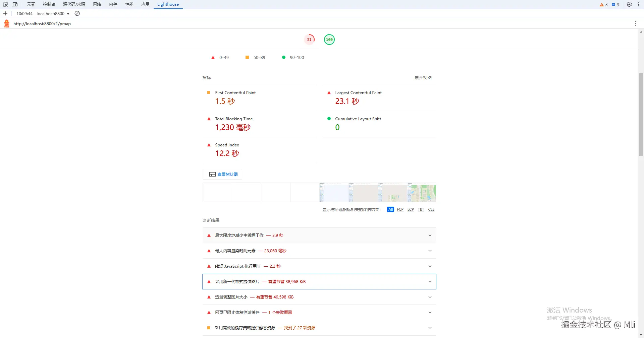
Task: Expand the 缩短 JavaScript 执行用时 audit
Action: point(319,266)
